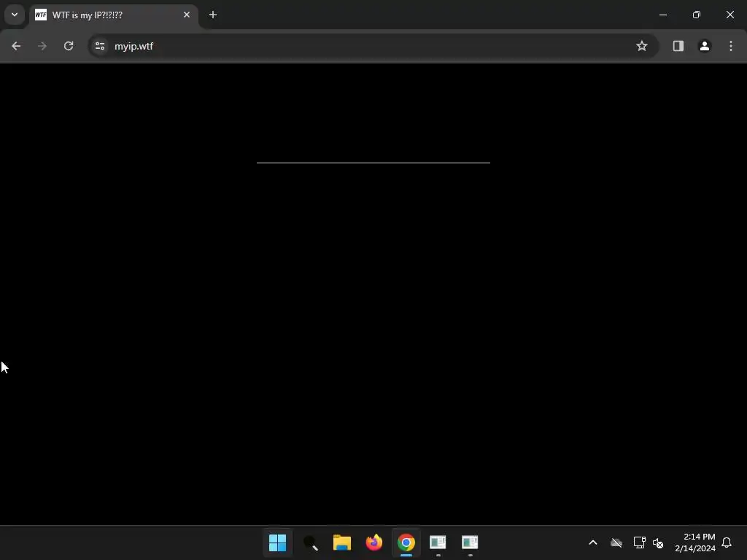
Task: Bookmark this page with star icon
Action: click(x=642, y=46)
